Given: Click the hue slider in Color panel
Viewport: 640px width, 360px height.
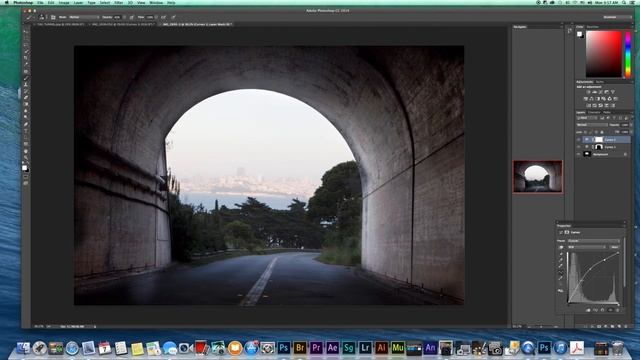Looking at the screenshot, I should (x=628, y=54).
